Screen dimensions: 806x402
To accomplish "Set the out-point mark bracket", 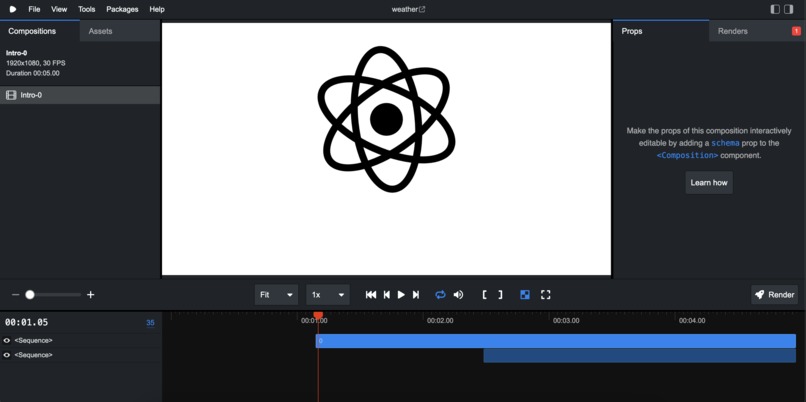I will pos(500,295).
